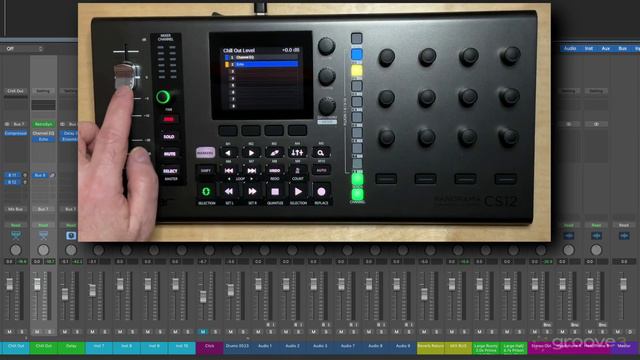Image resolution: width=640 pixels, height=360 pixels.
Task: Mute the Stereo Out channel strip
Action: point(535,332)
